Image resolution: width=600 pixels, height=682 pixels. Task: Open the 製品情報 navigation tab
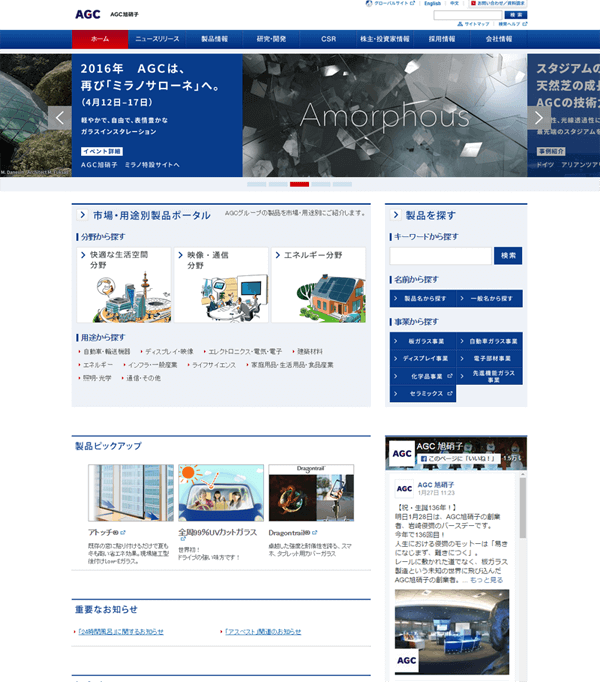(x=214, y=39)
